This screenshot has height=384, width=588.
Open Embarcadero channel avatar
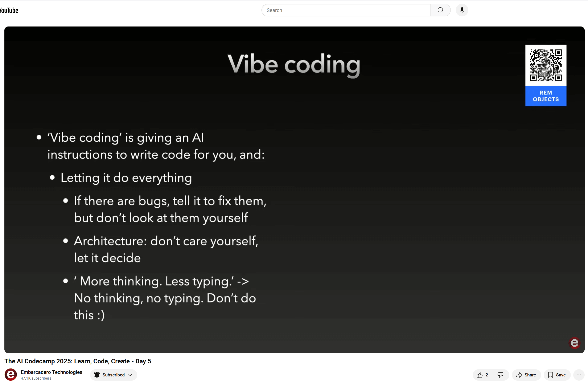point(11,375)
